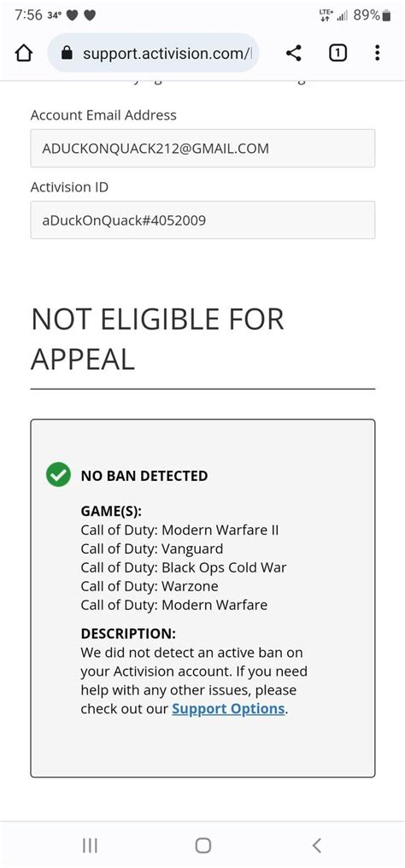Tap the clock time in status bar

point(29,15)
